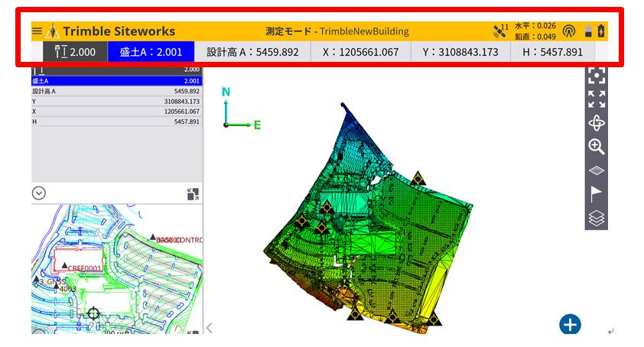Open the hamburger menu beside Trimble Siteworks
The width and height of the screenshot is (644, 347).
pos(37,31)
